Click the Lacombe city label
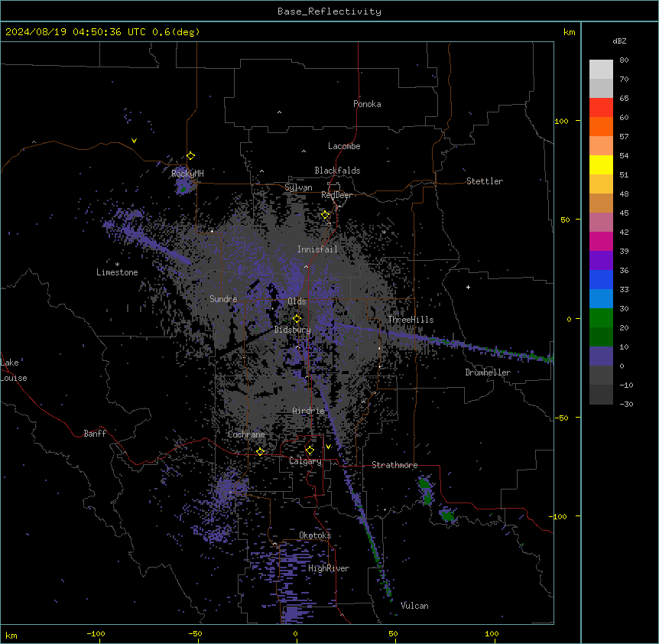The width and height of the screenshot is (659, 644). coord(344,146)
